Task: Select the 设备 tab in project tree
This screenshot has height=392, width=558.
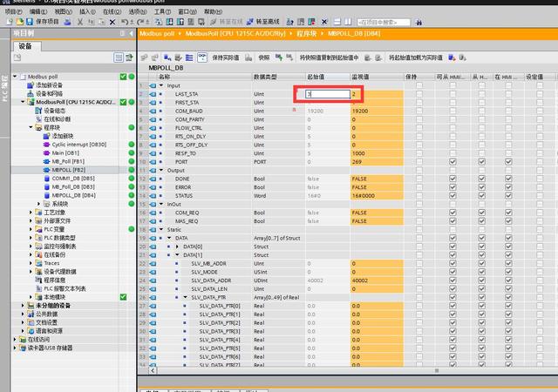Action: [x=25, y=46]
